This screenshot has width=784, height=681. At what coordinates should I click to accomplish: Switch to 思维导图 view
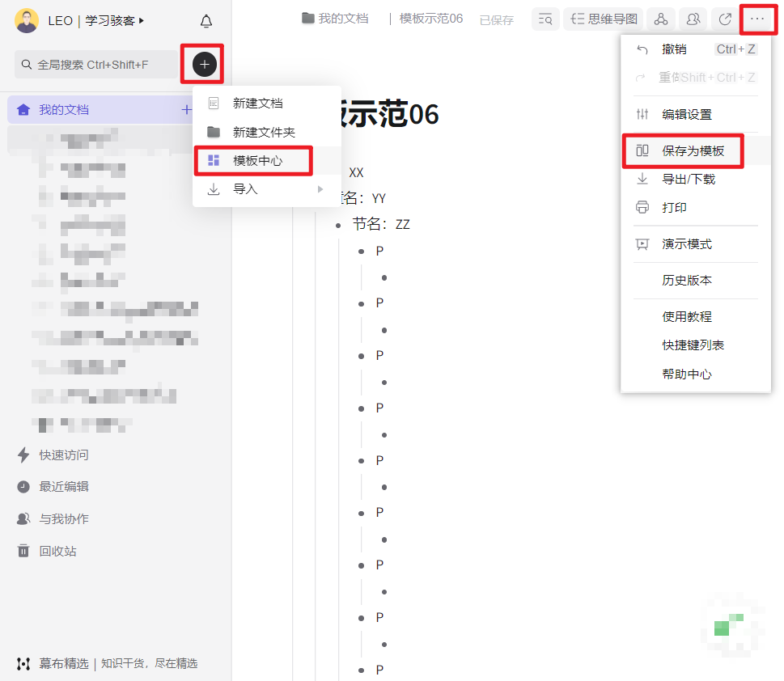(604, 19)
